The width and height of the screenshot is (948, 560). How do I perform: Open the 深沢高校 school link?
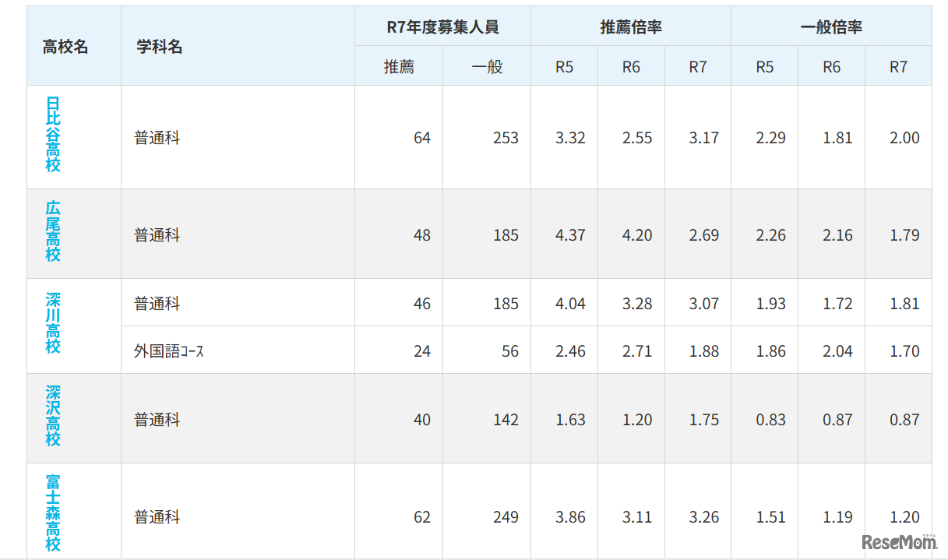coord(53,416)
